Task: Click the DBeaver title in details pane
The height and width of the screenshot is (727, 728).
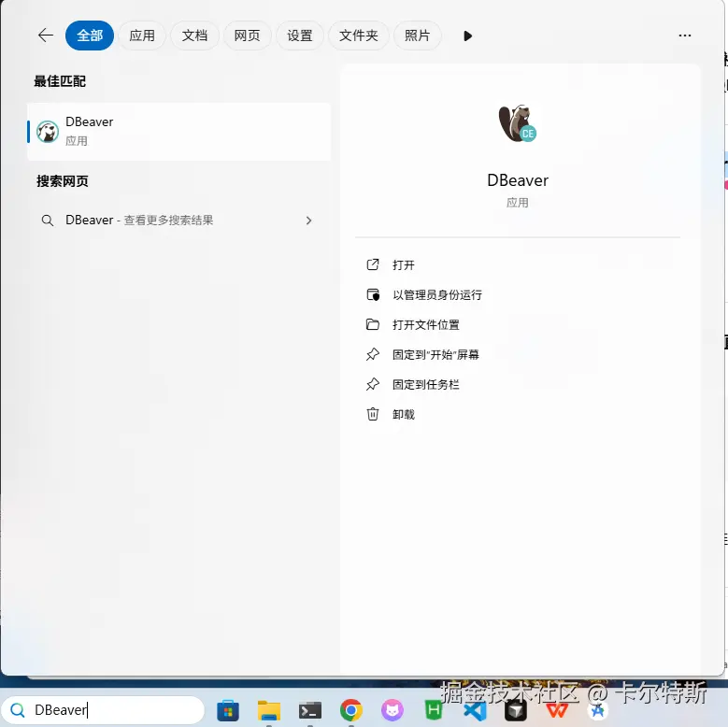Action: pyautogui.click(x=518, y=180)
